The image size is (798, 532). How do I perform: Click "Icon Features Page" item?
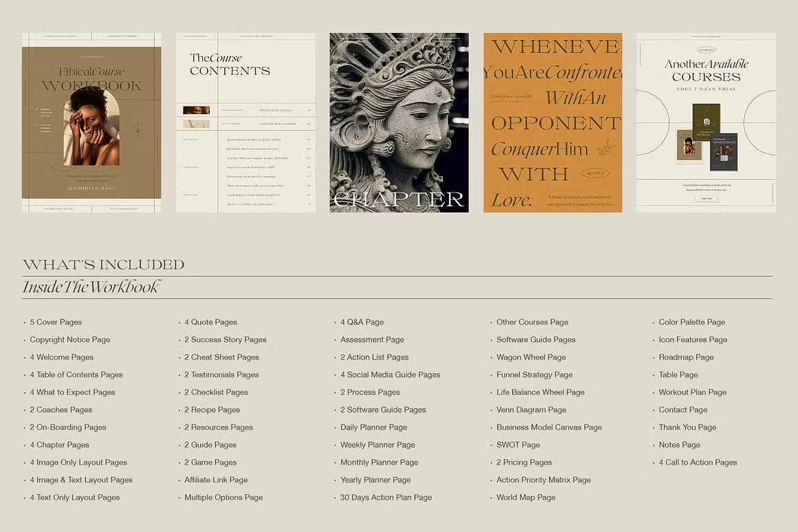point(693,340)
